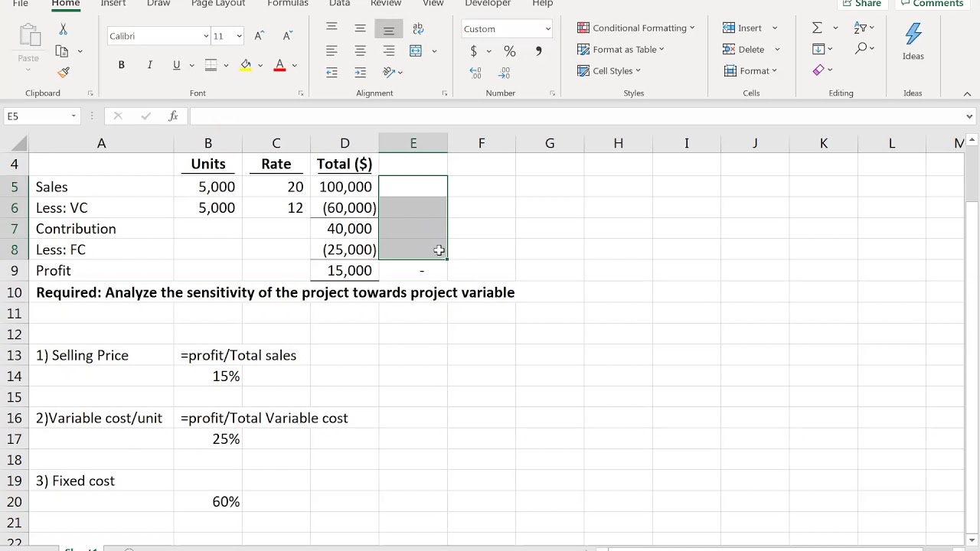The image size is (980, 551).
Task: Click inside the formula bar input
Action: (x=577, y=116)
